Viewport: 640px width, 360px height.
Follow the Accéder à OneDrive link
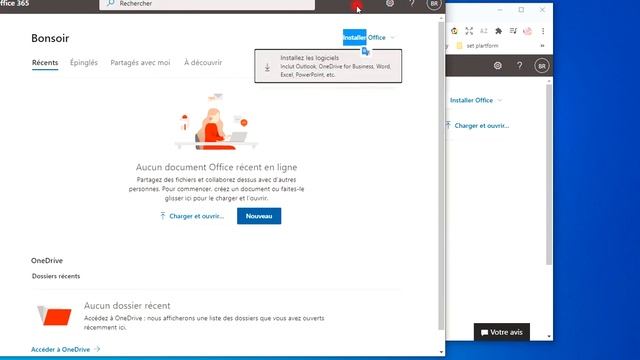[65, 349]
